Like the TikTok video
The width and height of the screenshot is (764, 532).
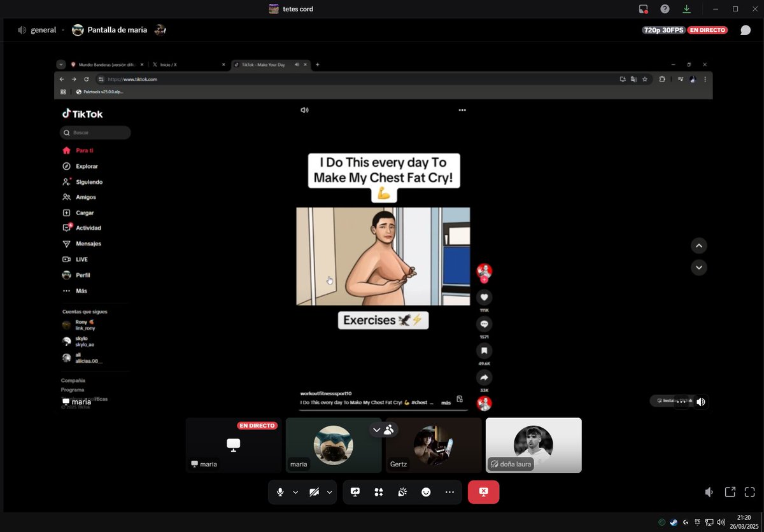pyautogui.click(x=485, y=297)
